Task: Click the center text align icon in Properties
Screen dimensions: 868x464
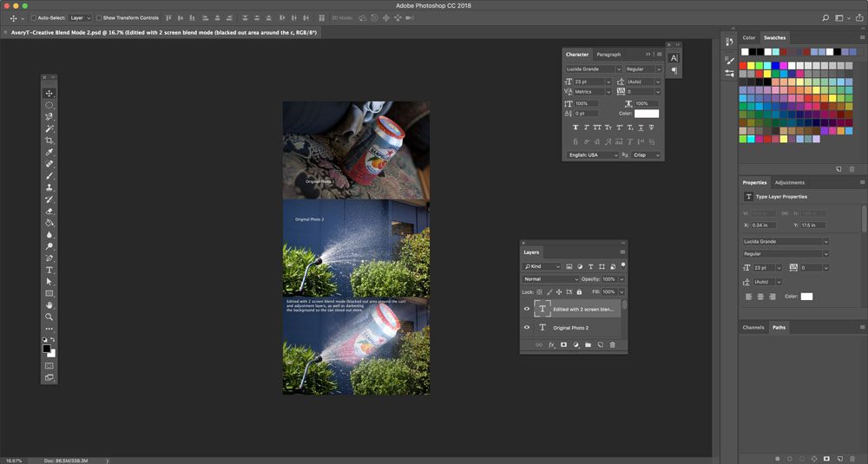Action: pyautogui.click(x=760, y=297)
